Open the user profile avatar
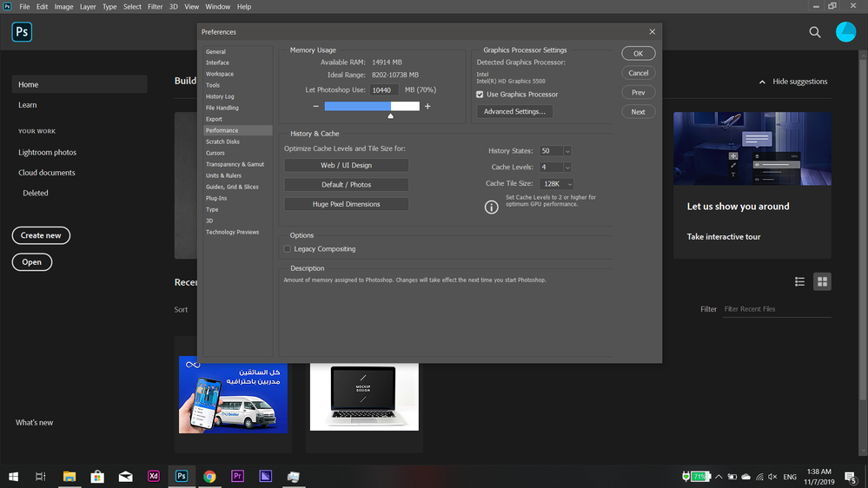This screenshot has width=868, height=488. pyautogui.click(x=845, y=32)
